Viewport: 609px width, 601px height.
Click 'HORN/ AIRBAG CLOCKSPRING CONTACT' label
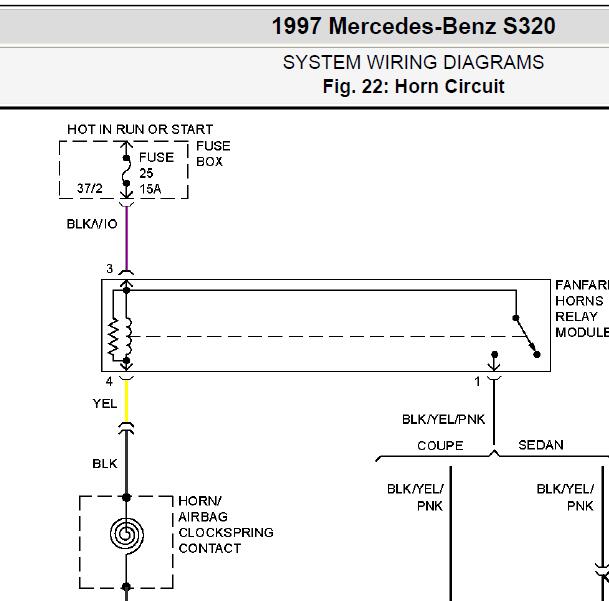(226, 524)
